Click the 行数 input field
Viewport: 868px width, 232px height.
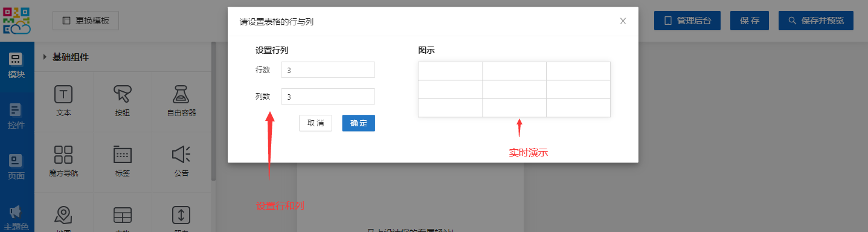(328, 70)
